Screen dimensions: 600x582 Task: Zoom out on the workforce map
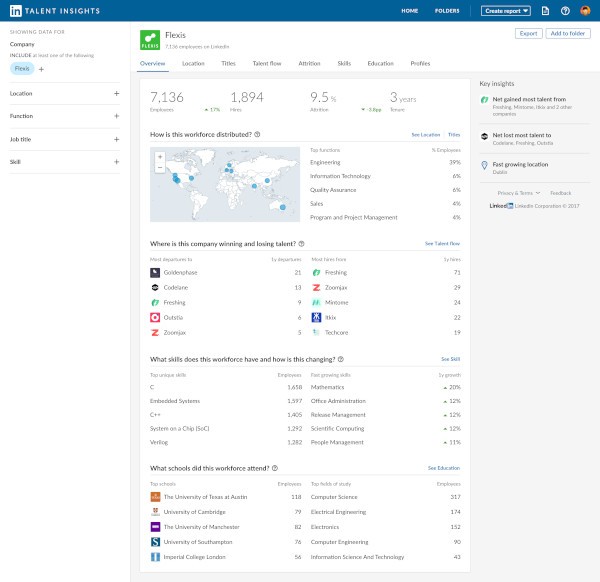(160, 167)
